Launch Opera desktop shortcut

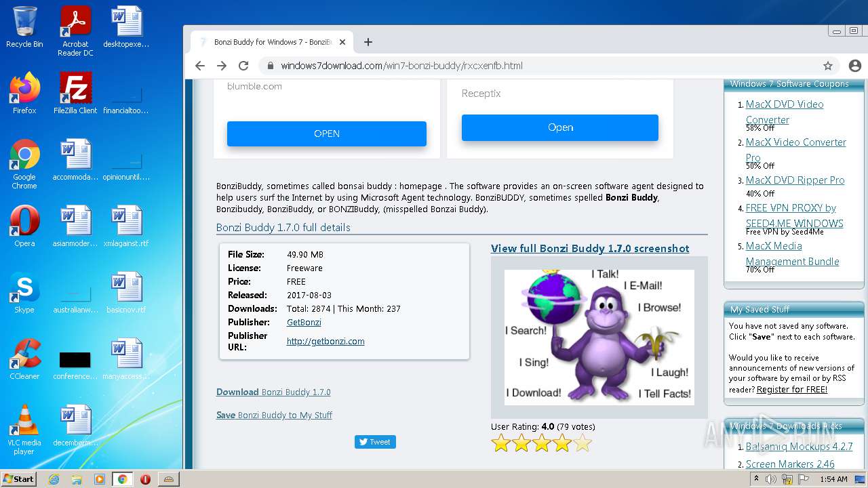tap(24, 226)
